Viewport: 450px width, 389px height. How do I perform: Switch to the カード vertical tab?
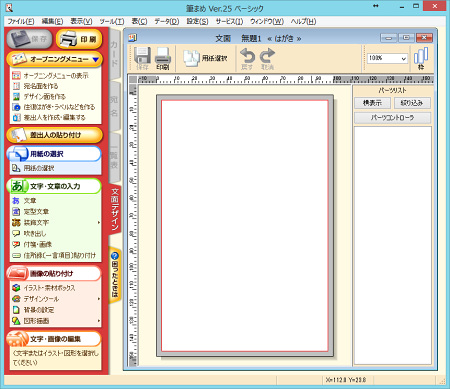(114, 54)
